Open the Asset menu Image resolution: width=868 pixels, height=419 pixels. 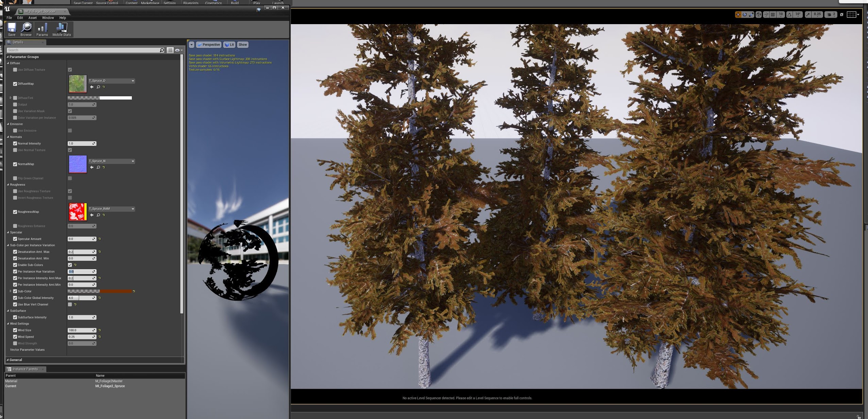click(32, 18)
